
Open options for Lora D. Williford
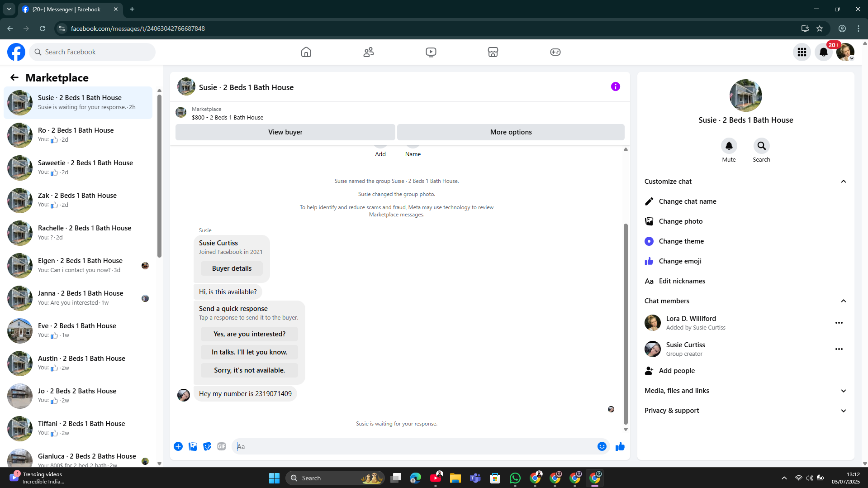pyautogui.click(x=839, y=323)
